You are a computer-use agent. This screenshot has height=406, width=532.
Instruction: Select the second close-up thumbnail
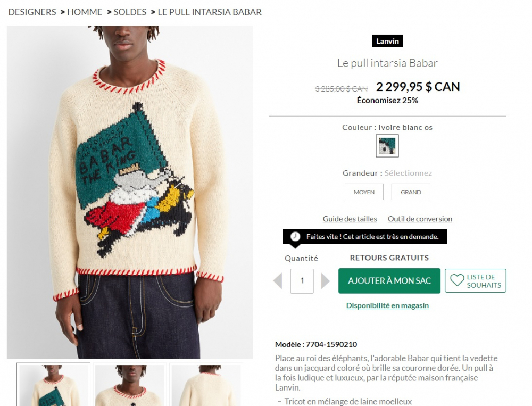(x=130, y=384)
